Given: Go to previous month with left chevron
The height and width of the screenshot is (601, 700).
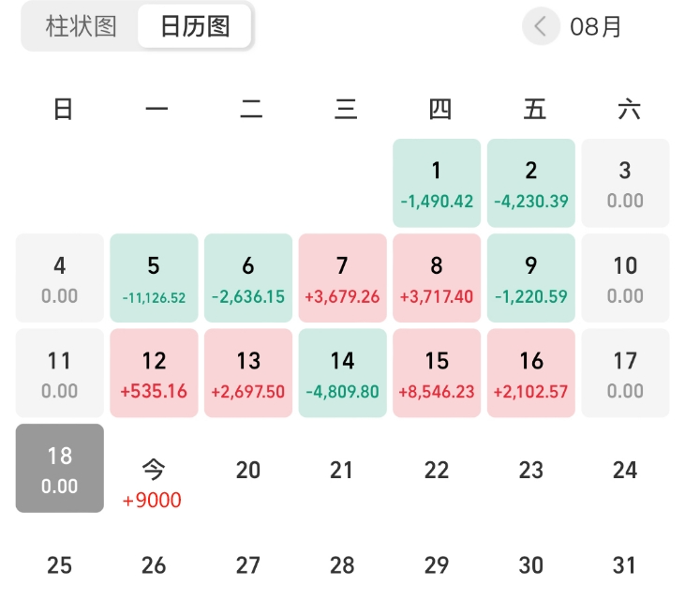Looking at the screenshot, I should click(541, 26).
